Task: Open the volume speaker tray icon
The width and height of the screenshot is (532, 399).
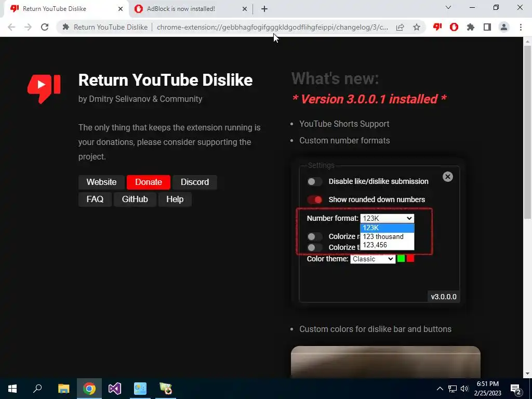Action: tap(464, 389)
